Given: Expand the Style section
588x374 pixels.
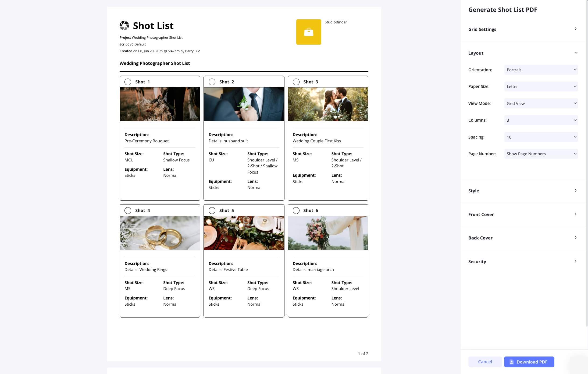Looking at the screenshot, I should (523, 190).
